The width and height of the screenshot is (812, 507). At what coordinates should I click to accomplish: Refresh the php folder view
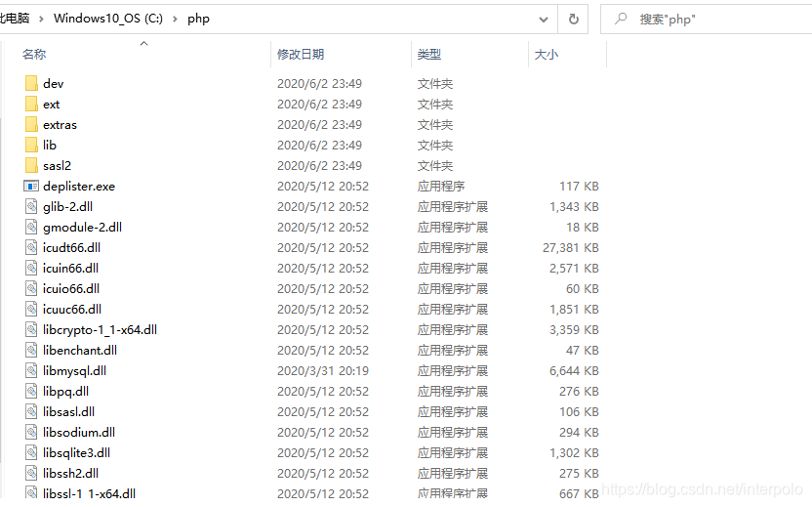pyautogui.click(x=573, y=20)
